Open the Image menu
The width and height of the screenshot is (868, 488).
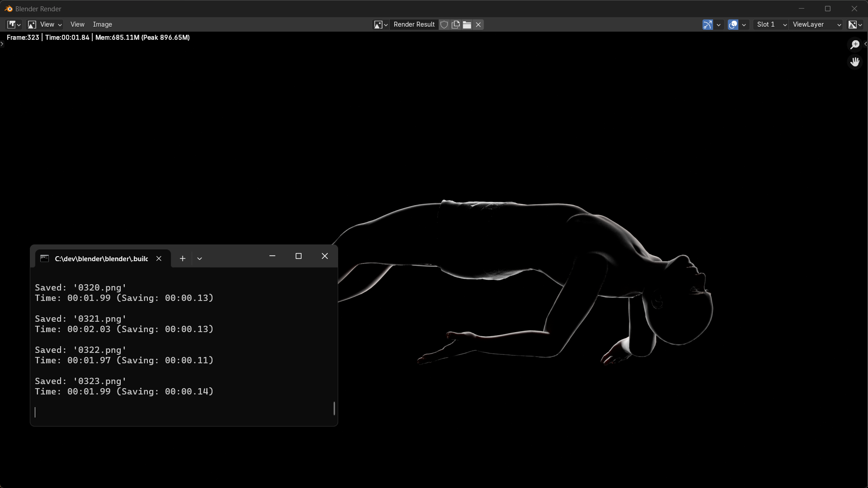(x=102, y=24)
